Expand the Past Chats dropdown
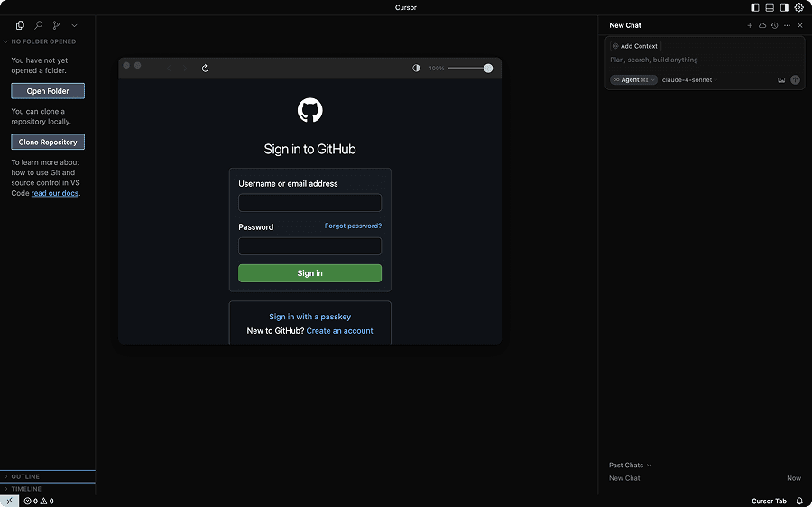 pos(630,466)
